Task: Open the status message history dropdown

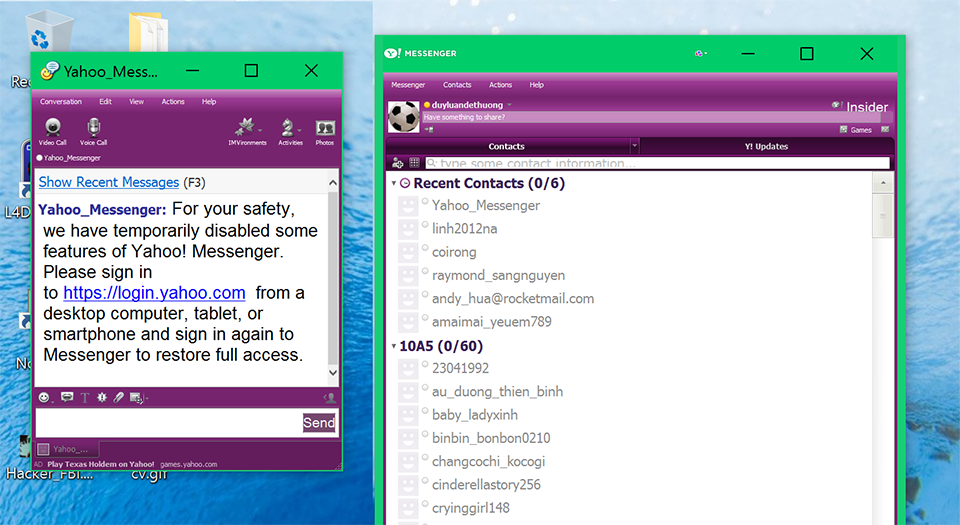Action: (886, 117)
